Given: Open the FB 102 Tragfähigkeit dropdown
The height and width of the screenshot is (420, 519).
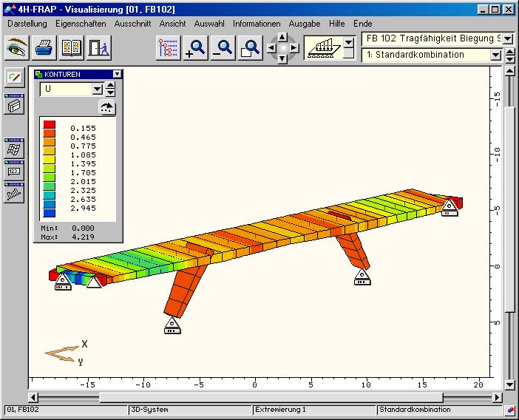Looking at the screenshot, I should click(508, 38).
